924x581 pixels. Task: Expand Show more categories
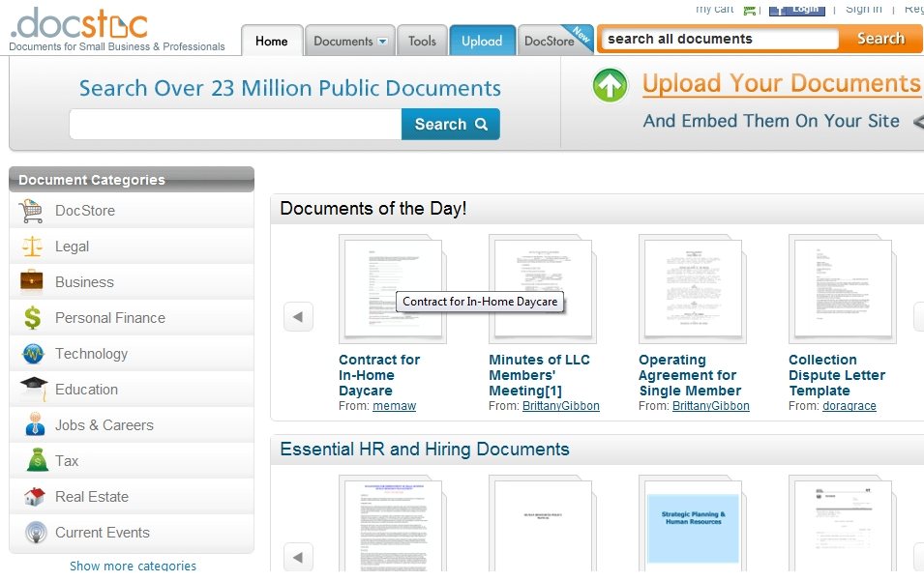[133, 566]
